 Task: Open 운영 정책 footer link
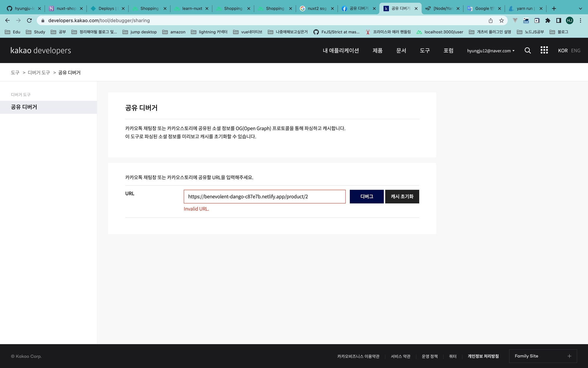430,356
